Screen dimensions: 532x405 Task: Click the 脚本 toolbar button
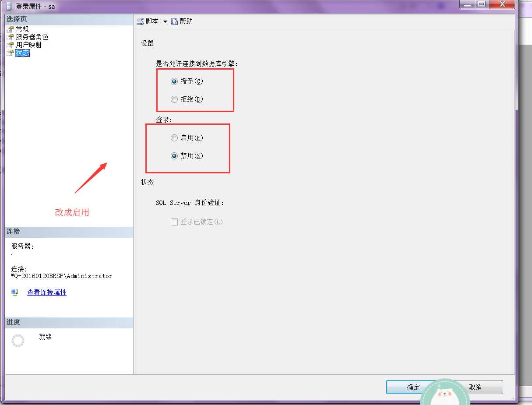pyautogui.click(x=148, y=21)
